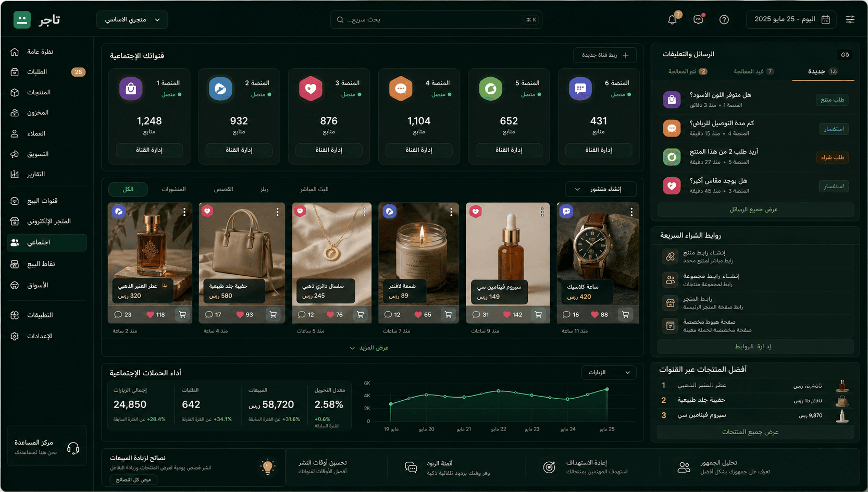
Task: Click the 25 مايو data point on chart
Action: tap(607, 389)
